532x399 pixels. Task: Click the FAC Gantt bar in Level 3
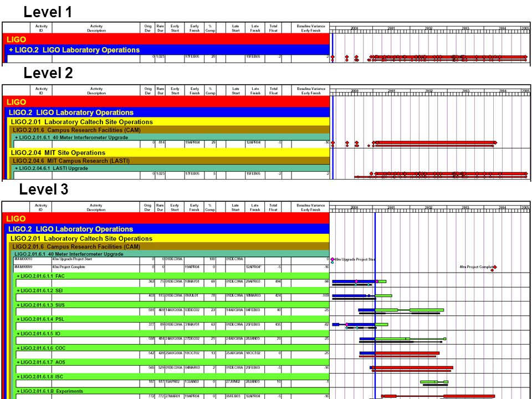359,282
